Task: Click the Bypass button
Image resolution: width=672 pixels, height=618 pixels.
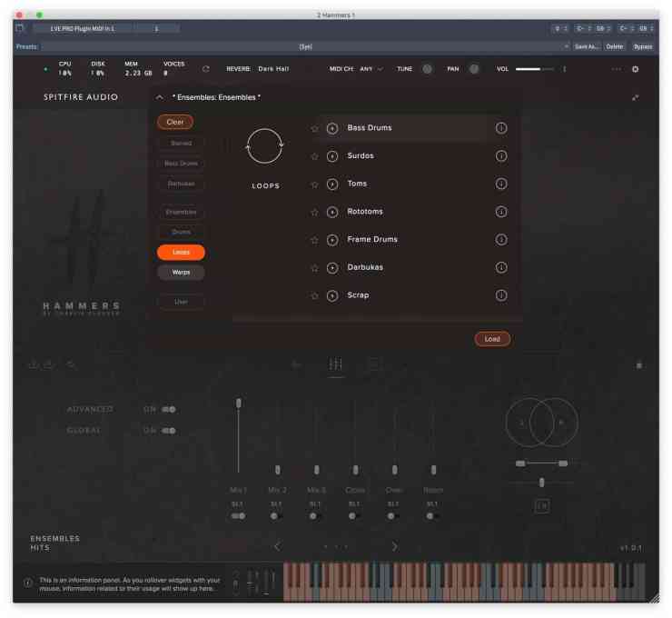Action: point(642,46)
